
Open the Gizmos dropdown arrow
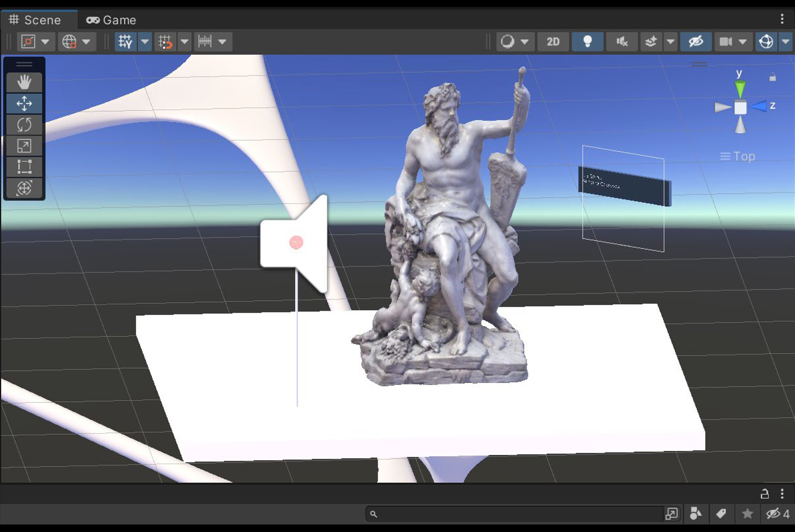pos(786,41)
